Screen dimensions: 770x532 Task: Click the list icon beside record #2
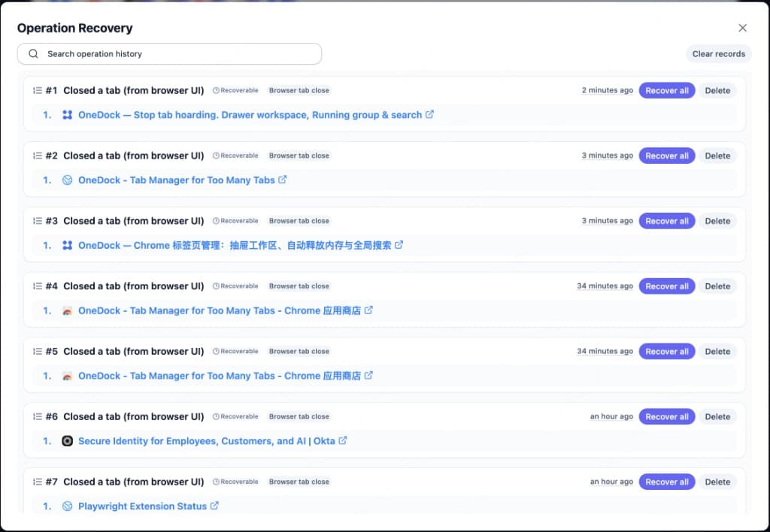pos(38,156)
